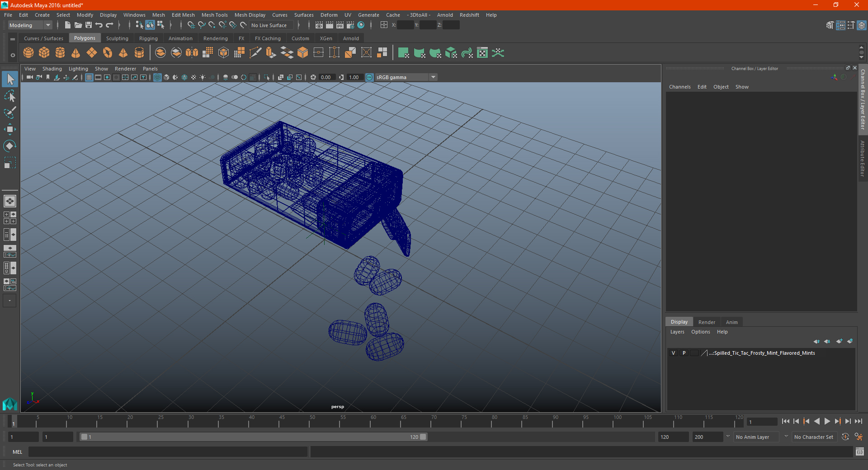
Task: Click the Undo arrow icon
Action: coord(99,25)
